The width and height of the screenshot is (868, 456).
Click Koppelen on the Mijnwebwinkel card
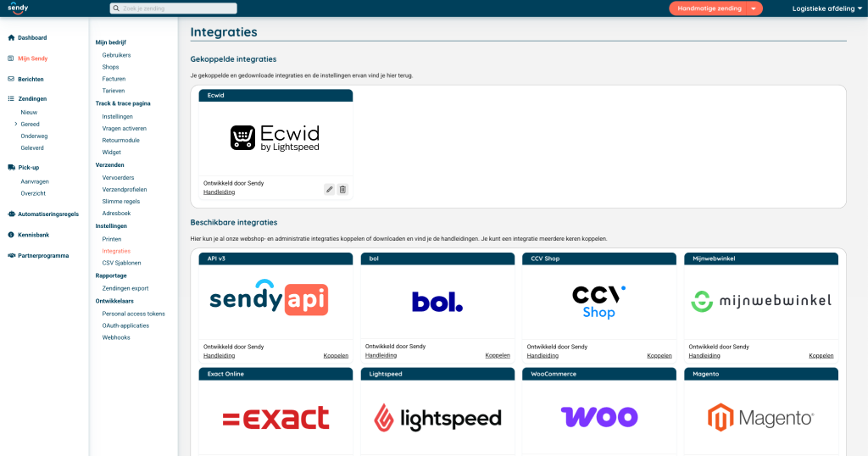[821, 356]
